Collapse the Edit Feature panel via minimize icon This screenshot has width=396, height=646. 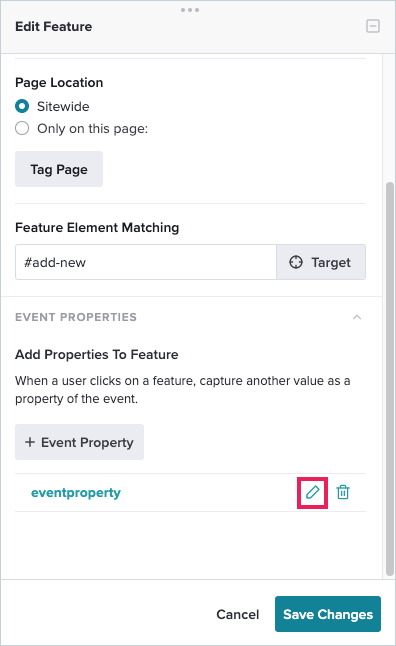373,26
